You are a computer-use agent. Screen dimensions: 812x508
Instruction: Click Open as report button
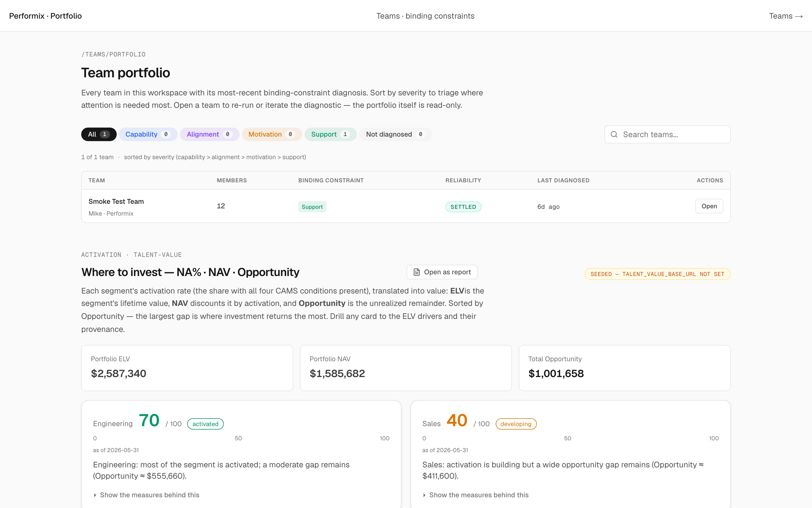point(442,272)
